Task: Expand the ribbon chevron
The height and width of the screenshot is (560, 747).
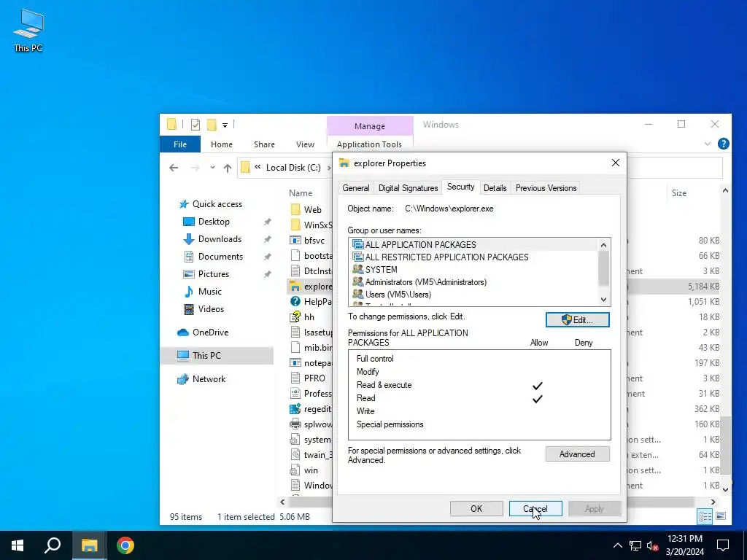Action: click(708, 144)
